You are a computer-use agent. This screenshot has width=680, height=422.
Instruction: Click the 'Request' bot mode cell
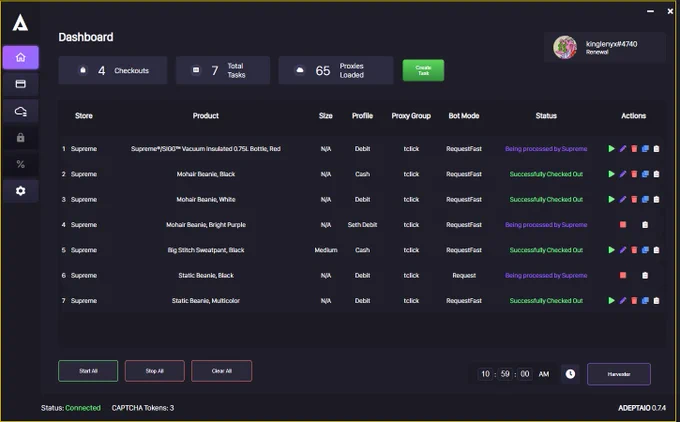pos(464,275)
